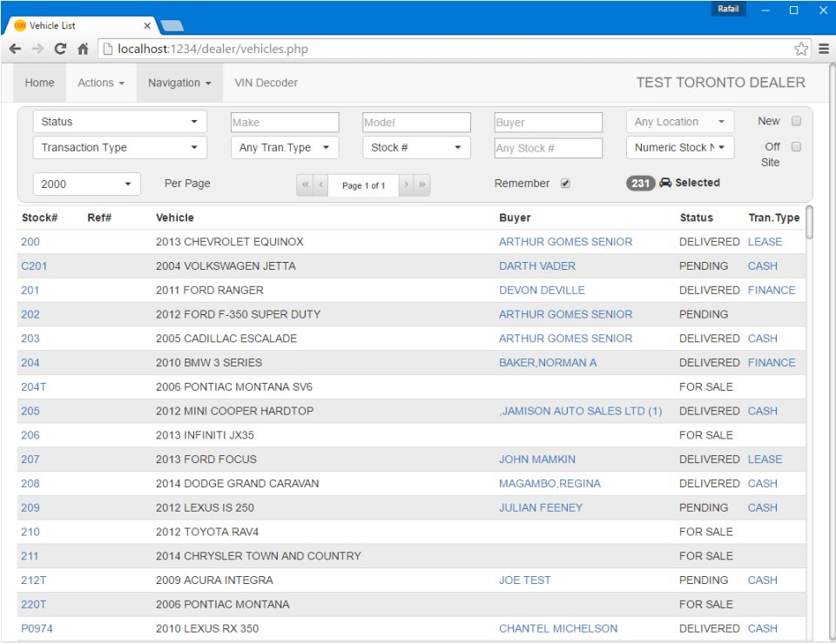Expand the Status filter dropdown

(119, 122)
